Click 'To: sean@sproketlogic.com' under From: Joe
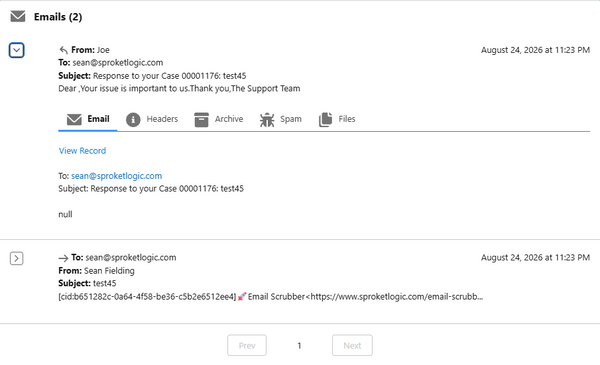 click(111, 63)
